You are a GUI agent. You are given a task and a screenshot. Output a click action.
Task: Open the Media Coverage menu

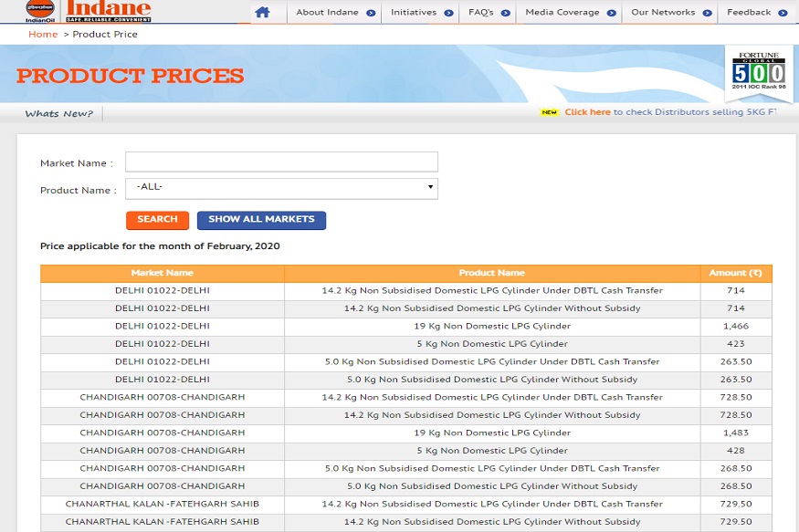pos(562,12)
